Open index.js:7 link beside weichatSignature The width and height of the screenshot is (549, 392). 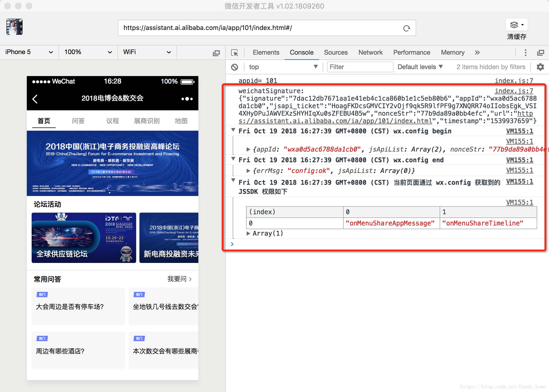pyautogui.click(x=514, y=91)
